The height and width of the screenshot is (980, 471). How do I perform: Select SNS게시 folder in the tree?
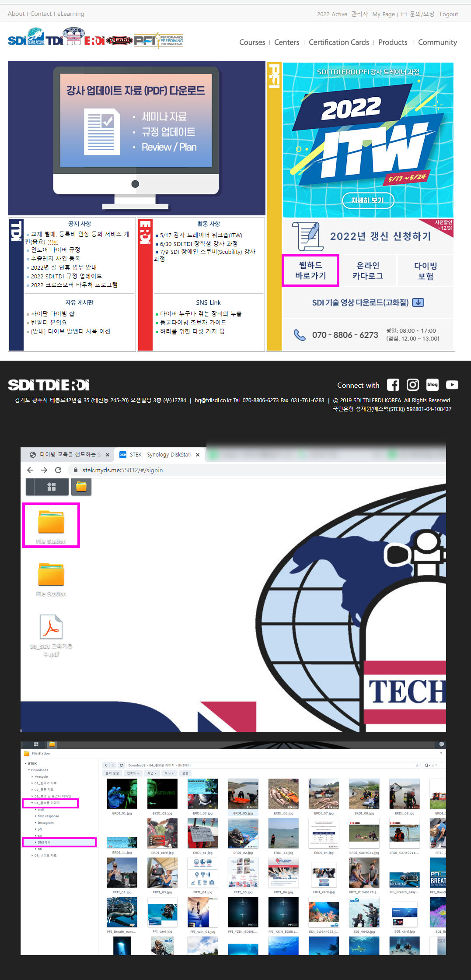(x=59, y=842)
